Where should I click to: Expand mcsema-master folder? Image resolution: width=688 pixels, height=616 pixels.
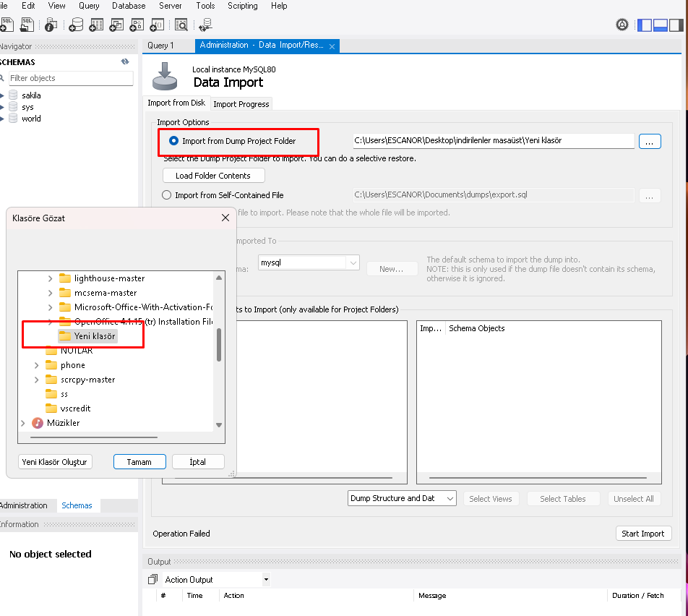[50, 293]
